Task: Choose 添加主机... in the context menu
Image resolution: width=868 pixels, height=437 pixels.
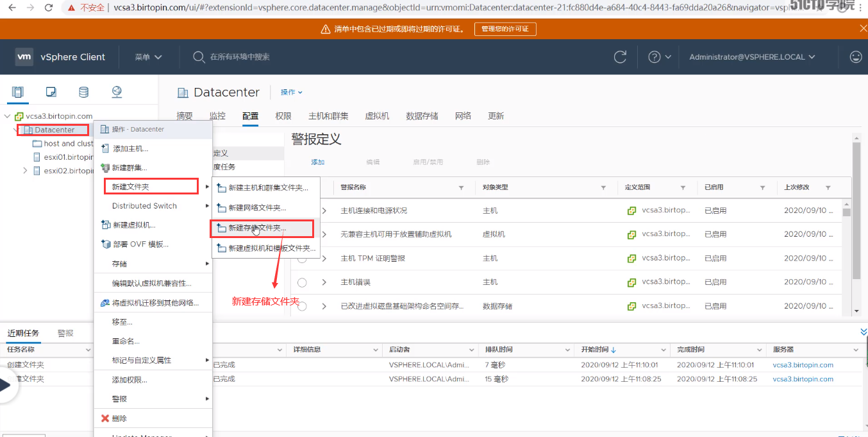Action: click(x=153, y=149)
